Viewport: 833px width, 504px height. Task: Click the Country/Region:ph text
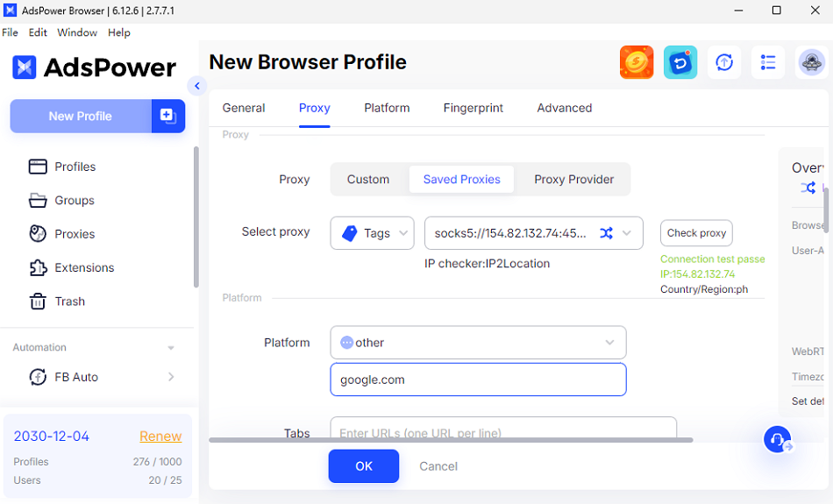pyautogui.click(x=704, y=289)
